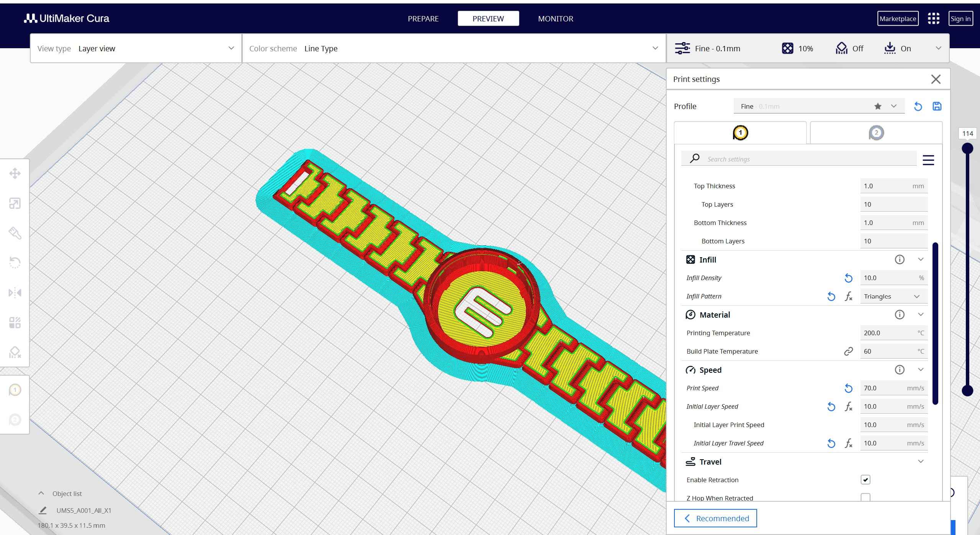Switch to Recommended print settings
This screenshot has width=980, height=535.
pos(715,518)
